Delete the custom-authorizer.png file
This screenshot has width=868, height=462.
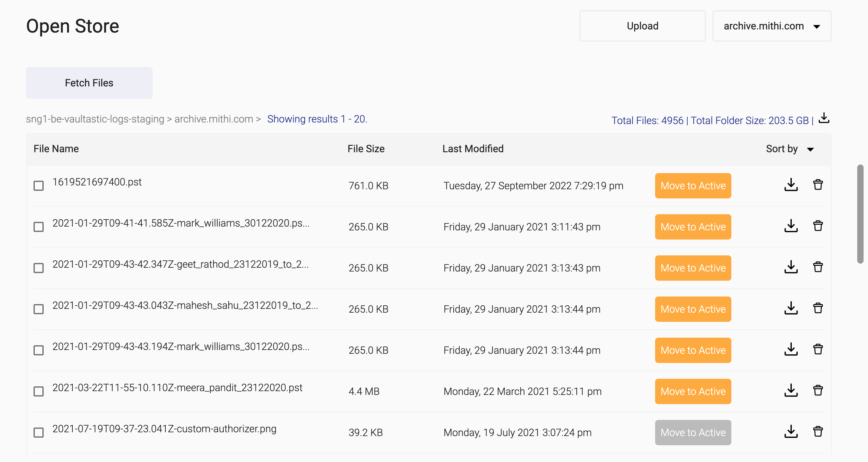[817, 432]
